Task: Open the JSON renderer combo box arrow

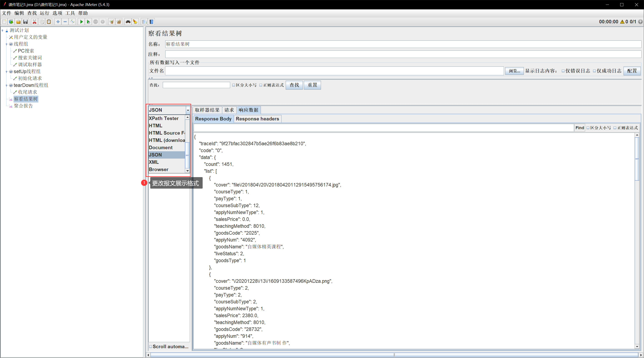Action: [188, 110]
